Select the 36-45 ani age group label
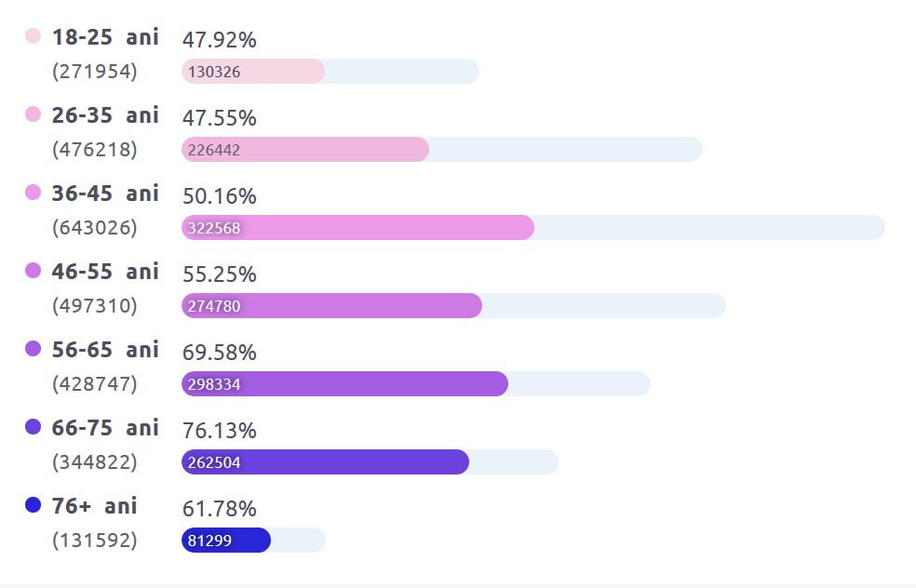 105,194
